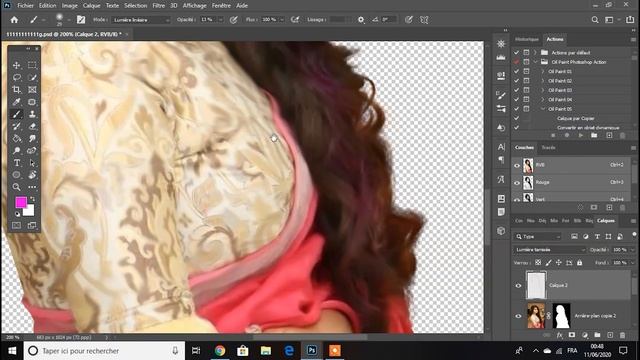Click the Home icon in options bar
Viewport: 640px width, 360px height.
(x=14, y=20)
